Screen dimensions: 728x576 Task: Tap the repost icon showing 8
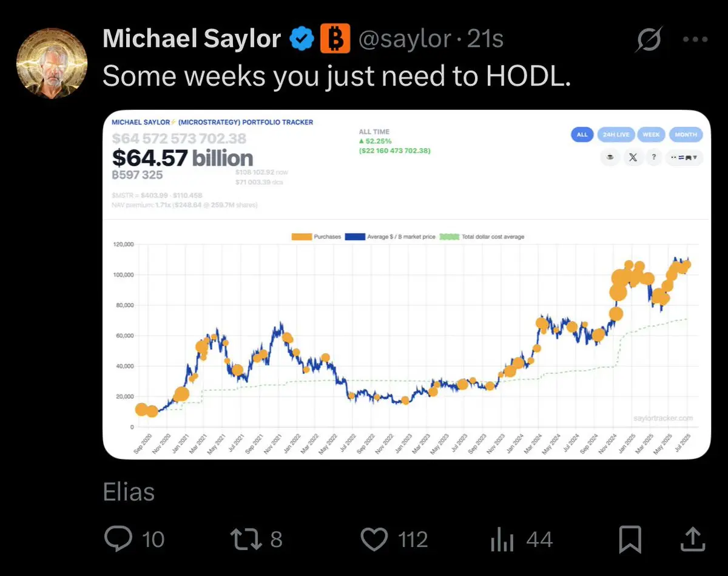coord(243,539)
